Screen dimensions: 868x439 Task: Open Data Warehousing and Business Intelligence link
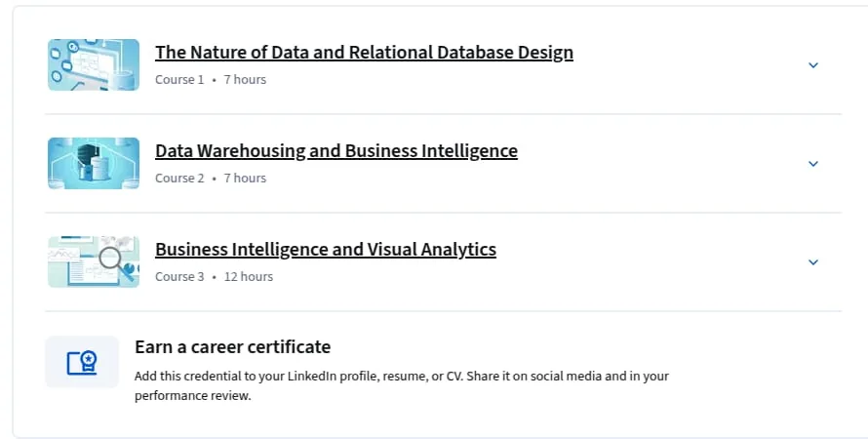click(x=336, y=150)
